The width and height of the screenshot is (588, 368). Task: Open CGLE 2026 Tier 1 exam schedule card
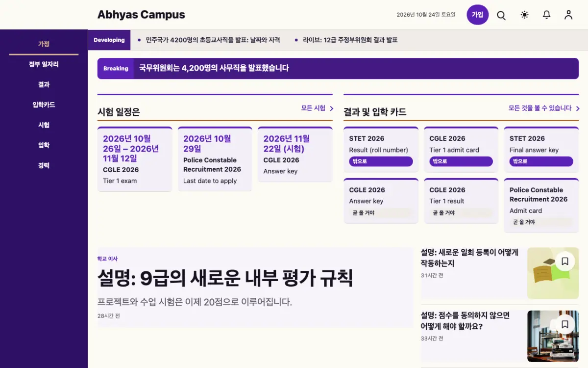click(135, 159)
